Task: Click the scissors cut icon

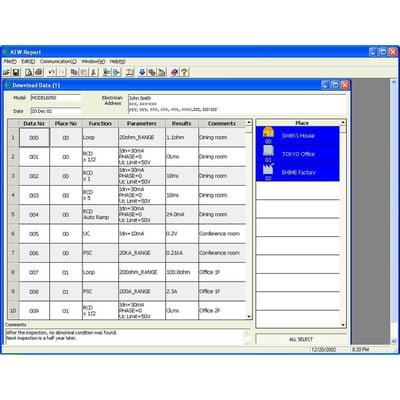Action: [x=94, y=72]
